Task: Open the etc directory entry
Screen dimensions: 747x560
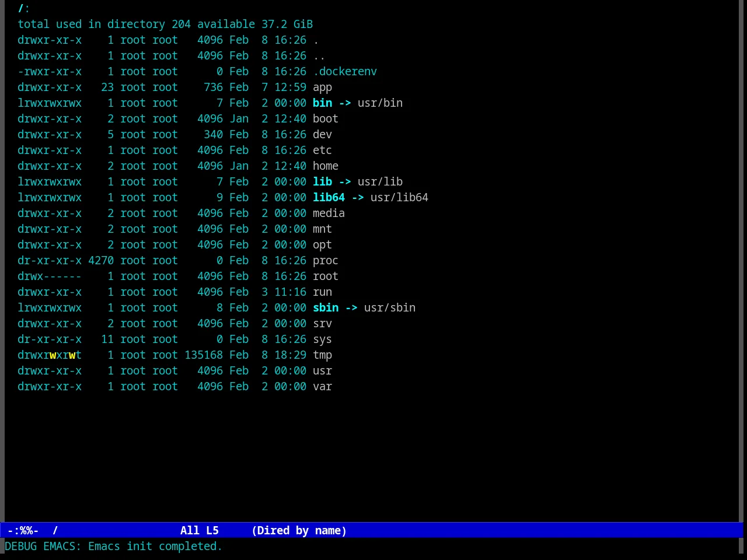Action: 322,150
